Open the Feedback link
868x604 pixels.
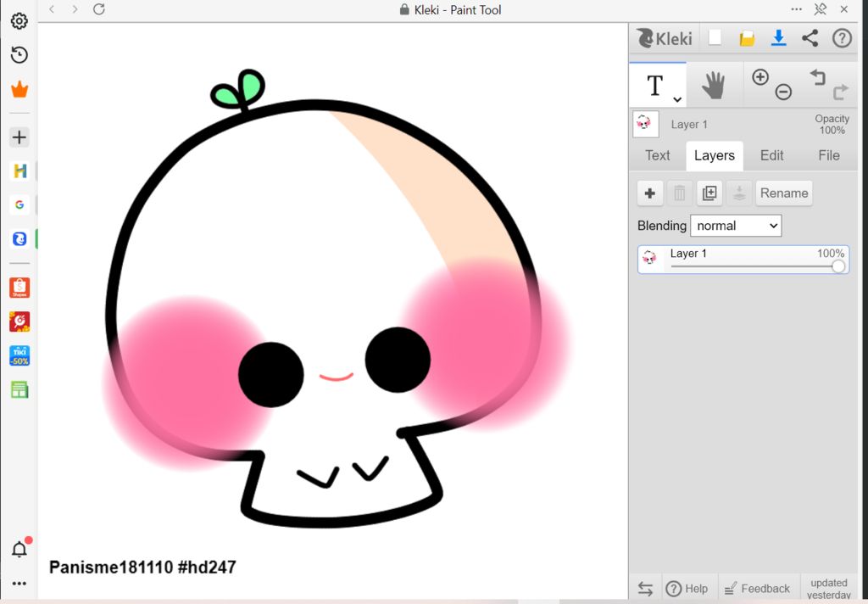pyautogui.click(x=757, y=589)
